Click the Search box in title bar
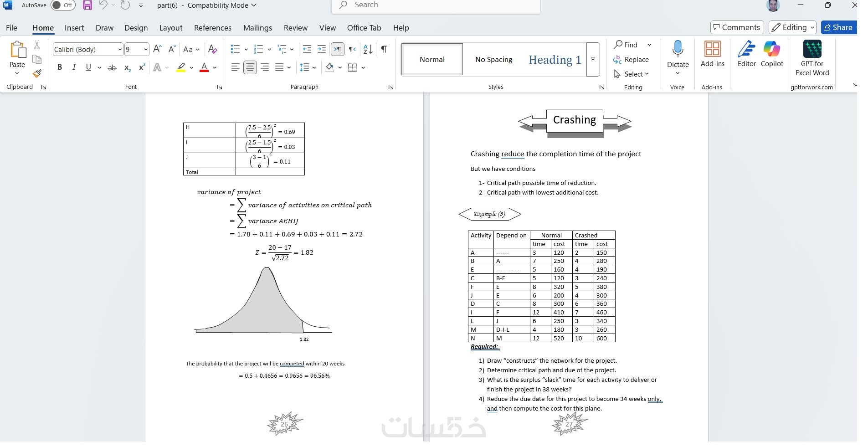The image size is (868, 447). (x=436, y=5)
